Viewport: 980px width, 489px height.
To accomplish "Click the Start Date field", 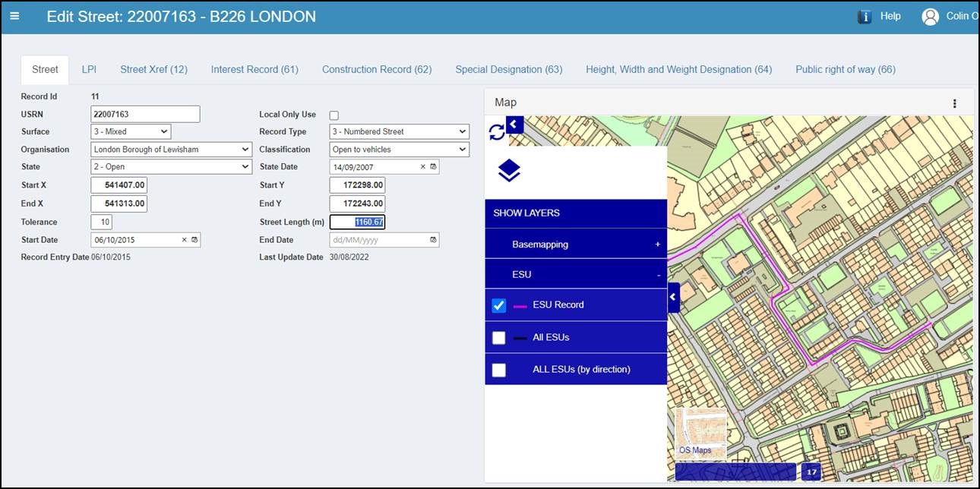I will [x=145, y=240].
